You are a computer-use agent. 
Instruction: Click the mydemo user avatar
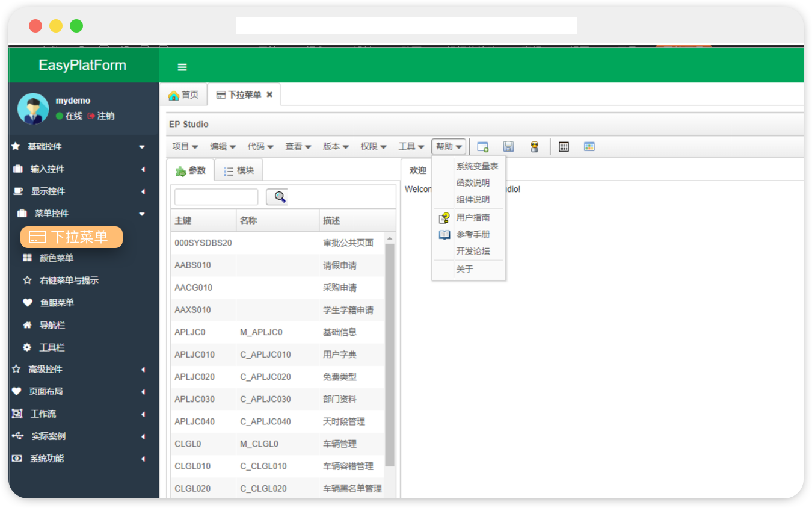click(33, 108)
